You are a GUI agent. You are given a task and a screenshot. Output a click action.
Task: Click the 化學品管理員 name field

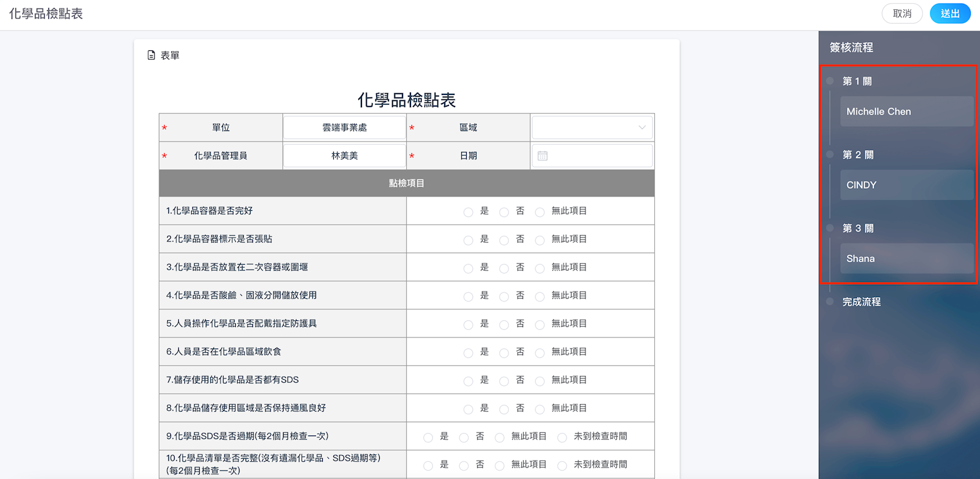point(344,156)
